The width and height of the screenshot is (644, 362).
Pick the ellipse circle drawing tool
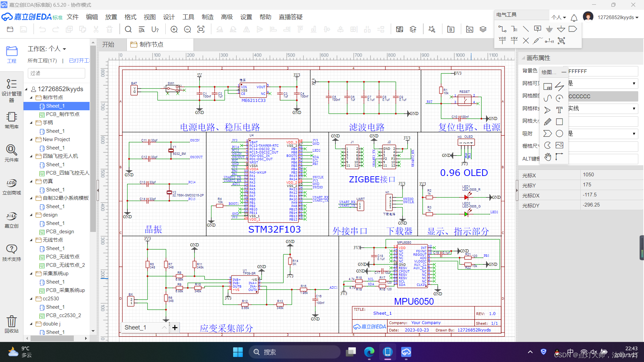point(559,133)
